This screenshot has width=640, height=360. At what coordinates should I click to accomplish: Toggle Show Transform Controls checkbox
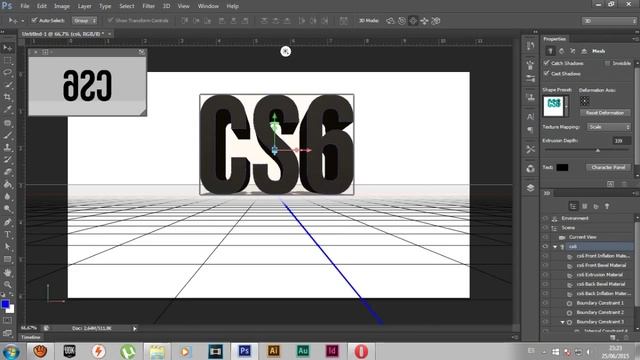click(110, 20)
